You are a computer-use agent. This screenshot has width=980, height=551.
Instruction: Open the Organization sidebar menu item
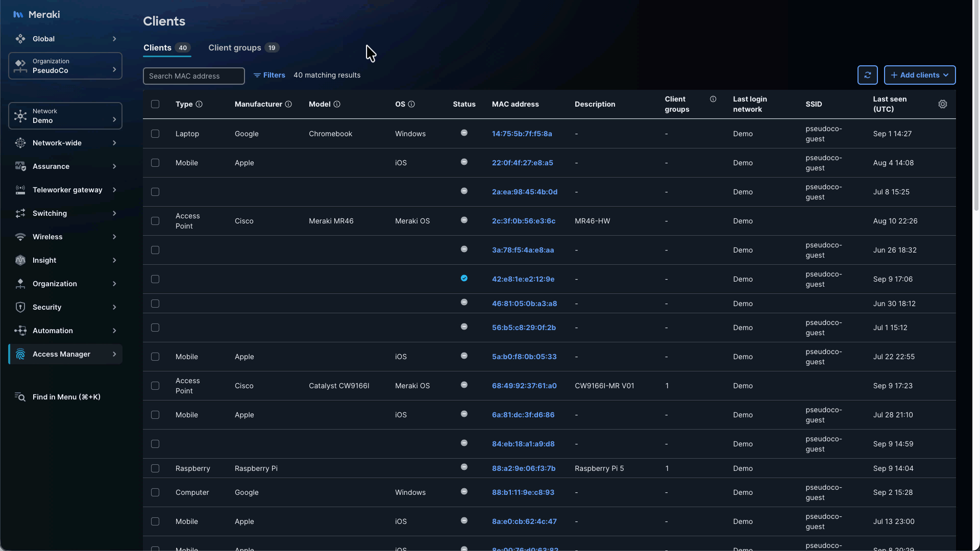click(65, 284)
